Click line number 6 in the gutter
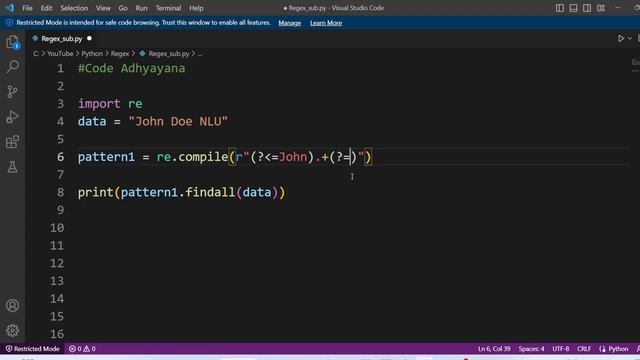Screen dimensions: 640x360 [x=60, y=157]
